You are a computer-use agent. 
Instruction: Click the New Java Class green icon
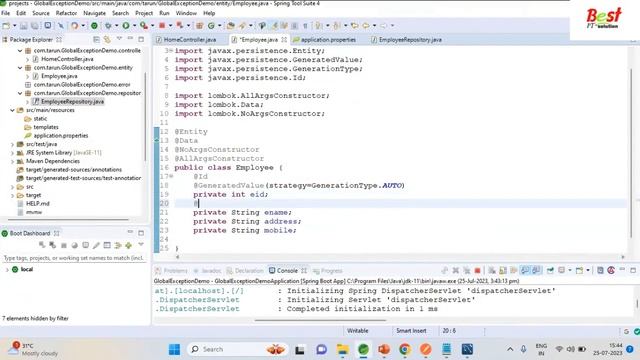(211, 26)
